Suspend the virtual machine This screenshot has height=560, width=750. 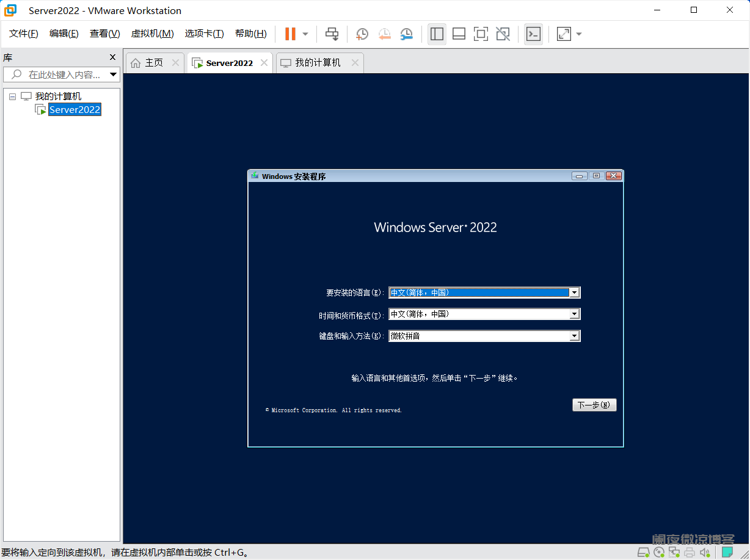(291, 34)
